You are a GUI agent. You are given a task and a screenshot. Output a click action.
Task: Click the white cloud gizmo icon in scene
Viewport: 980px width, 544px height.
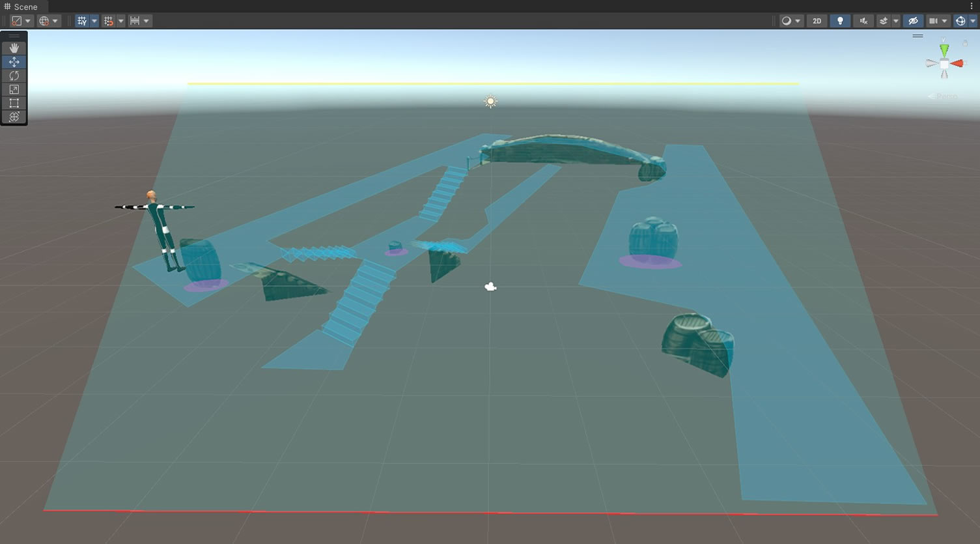tap(490, 287)
